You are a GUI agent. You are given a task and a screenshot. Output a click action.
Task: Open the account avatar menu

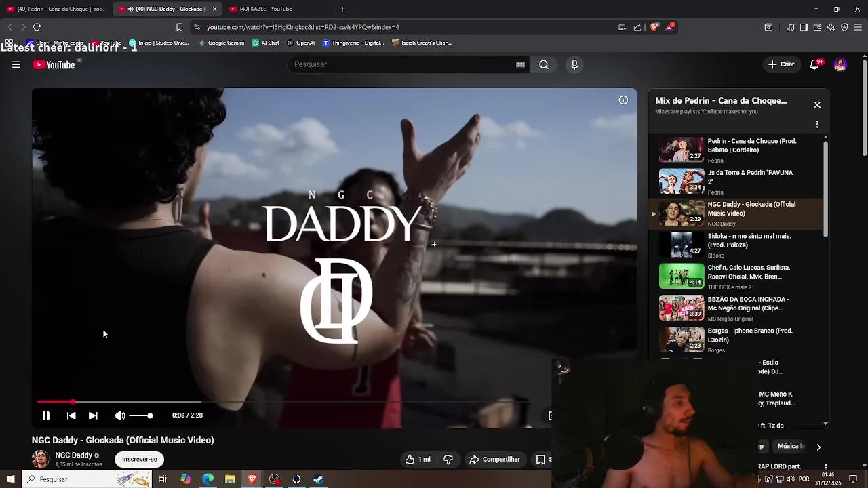pyautogui.click(x=840, y=64)
